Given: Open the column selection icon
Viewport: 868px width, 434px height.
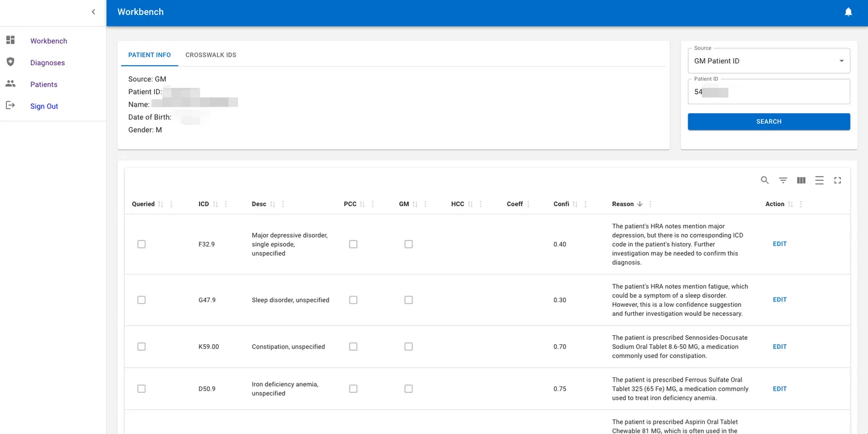Looking at the screenshot, I should (x=801, y=180).
